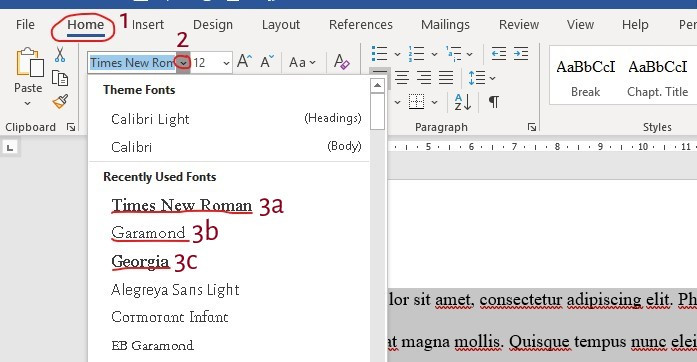Decrease font size with the smaller A
Screen dimensions: 697x362
tap(267, 61)
